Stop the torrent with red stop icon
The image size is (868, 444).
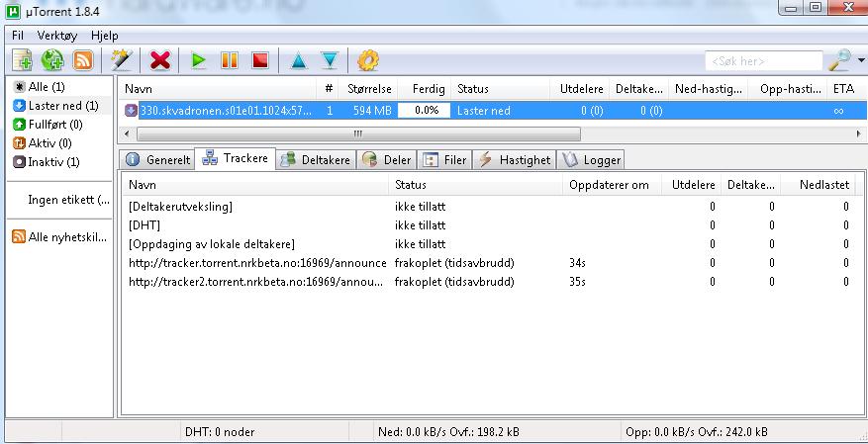click(259, 60)
